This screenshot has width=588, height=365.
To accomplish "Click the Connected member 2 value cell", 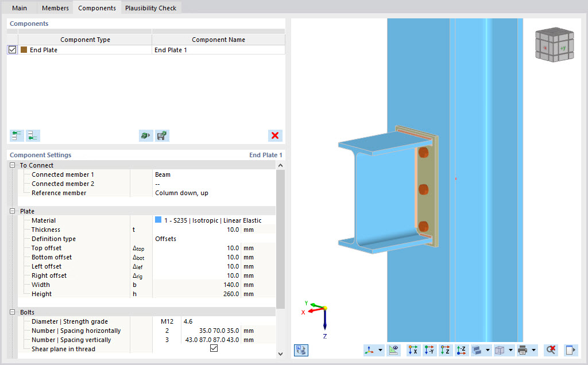I will [x=214, y=184].
